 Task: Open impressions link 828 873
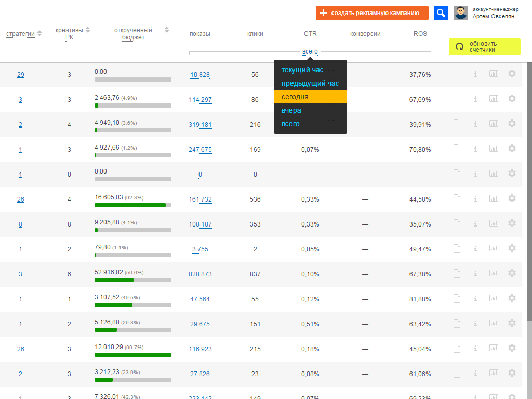click(200, 274)
